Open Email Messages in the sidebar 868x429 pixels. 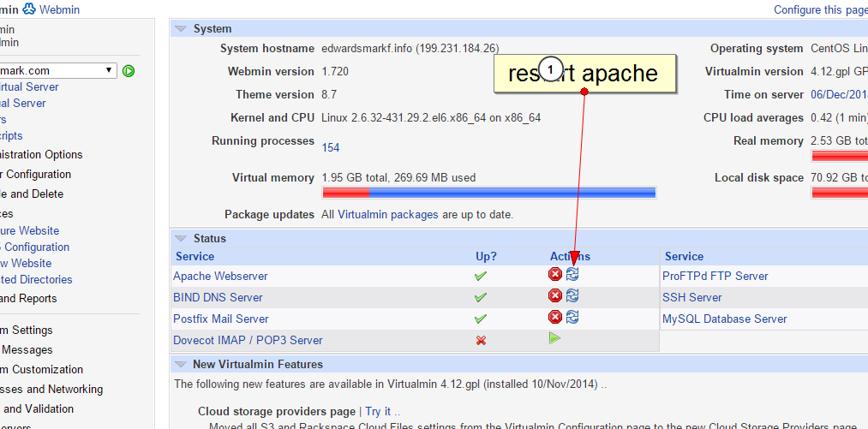pyautogui.click(x=26, y=350)
